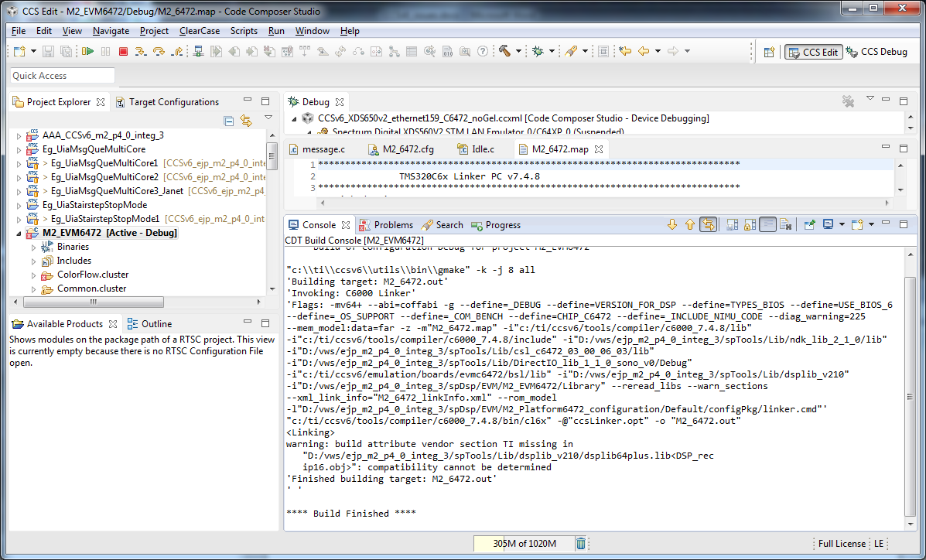The width and height of the screenshot is (926, 560).
Task: Open the Scripts menu
Action: click(x=244, y=31)
